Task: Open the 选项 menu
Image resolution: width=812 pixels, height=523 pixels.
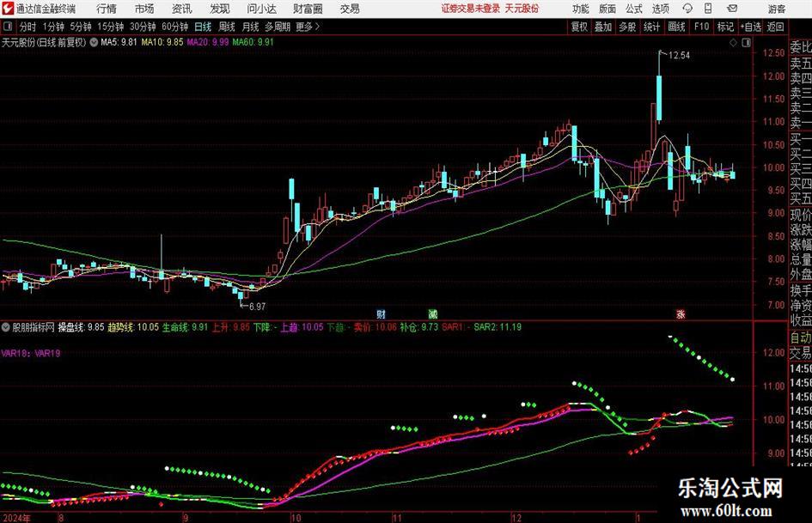Action: click(660, 9)
